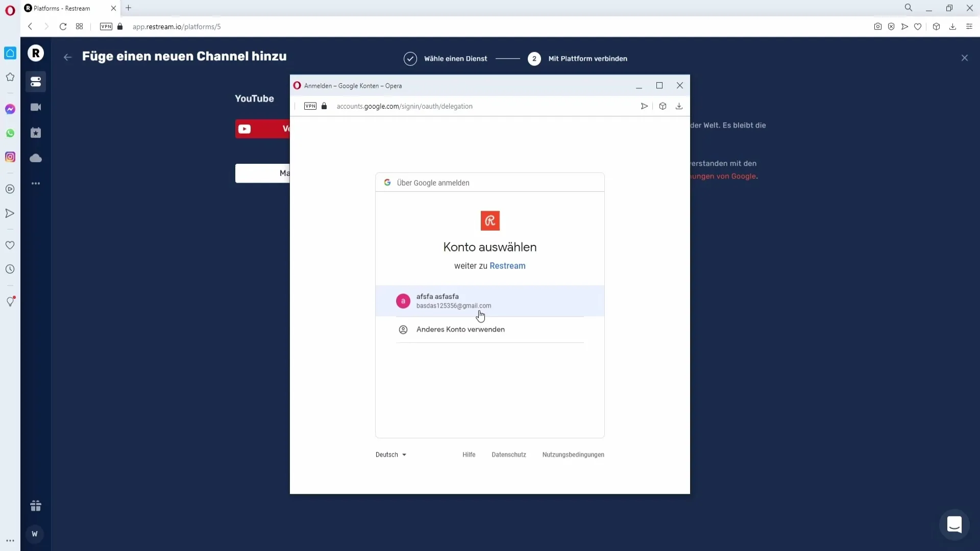The width and height of the screenshot is (980, 551).
Task: Open new tab with plus button
Action: coord(129,8)
